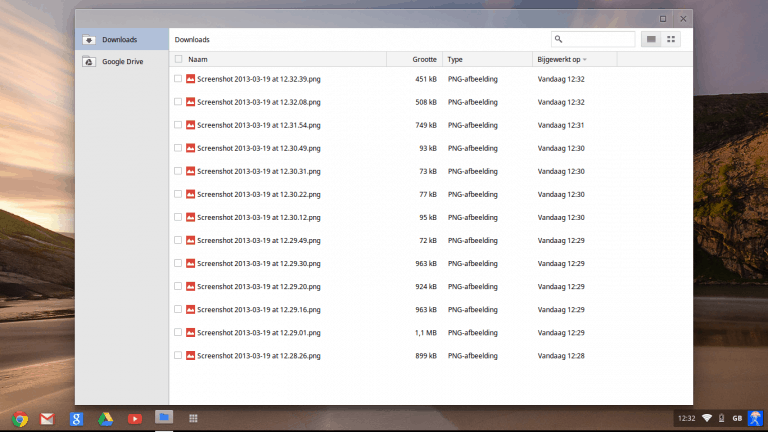This screenshot has height=432, width=768.
Task: Check the box for Screenshot 12.29.20.png
Action: click(178, 286)
